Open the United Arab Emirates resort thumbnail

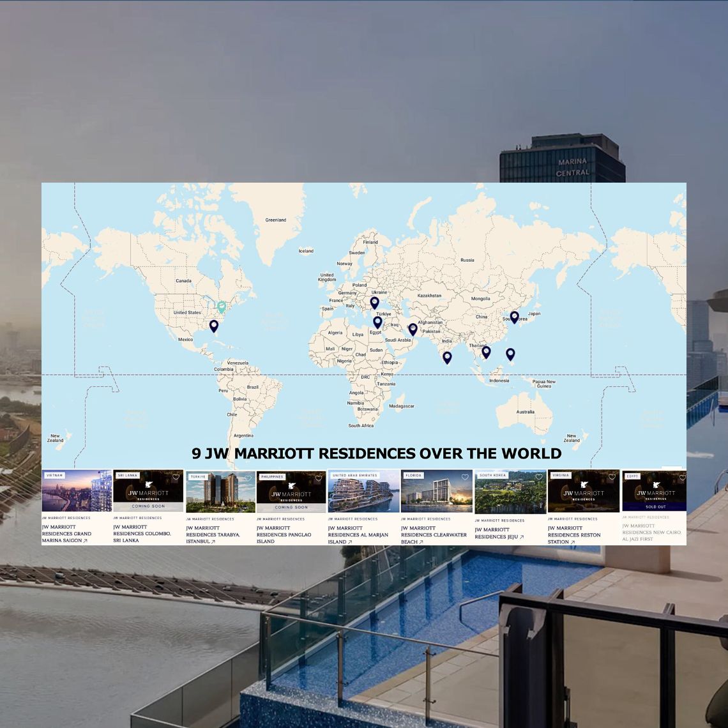coord(363,490)
